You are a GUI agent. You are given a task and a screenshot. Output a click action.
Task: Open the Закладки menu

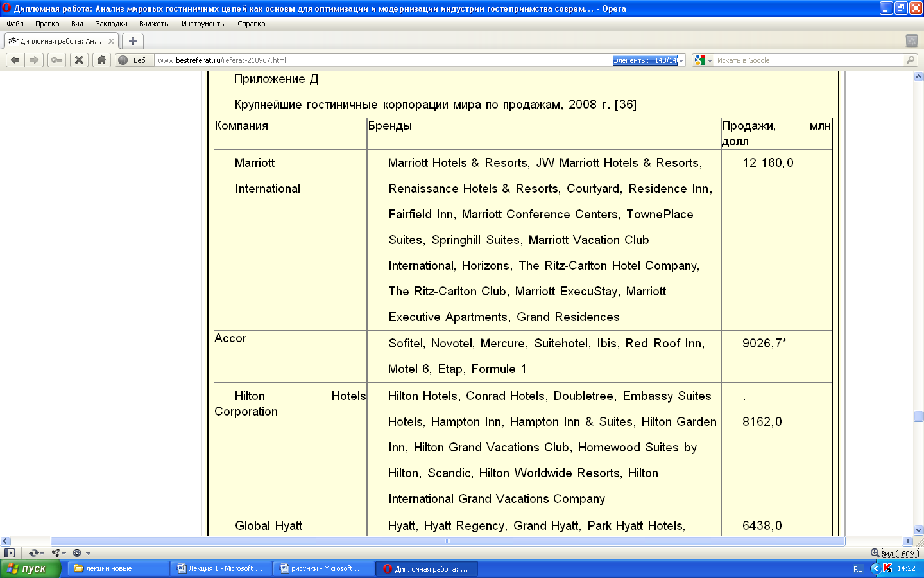click(111, 24)
